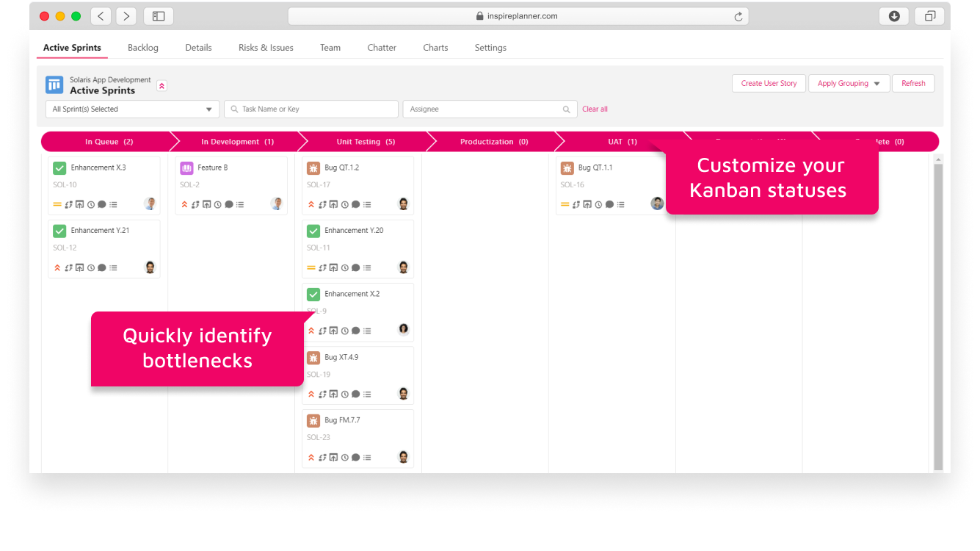Viewport: 980px width, 551px height.
Task: Open the clock icon on Feature B
Action: tap(218, 204)
